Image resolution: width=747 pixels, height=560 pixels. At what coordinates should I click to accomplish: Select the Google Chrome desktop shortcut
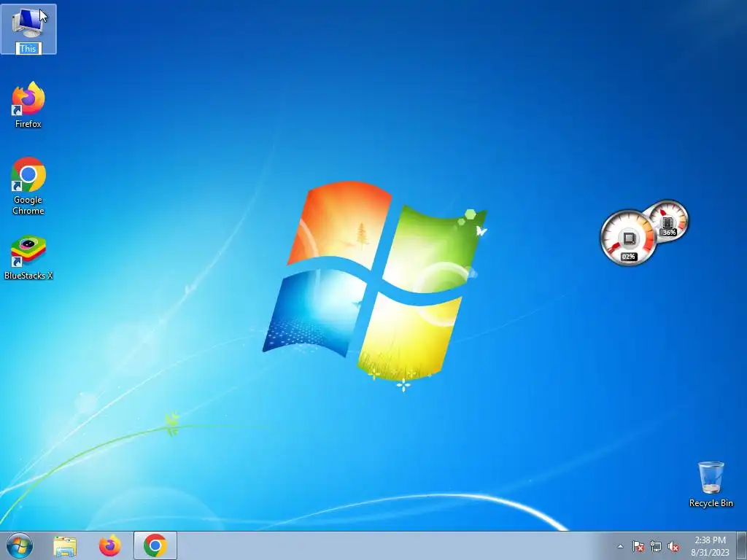pyautogui.click(x=28, y=186)
